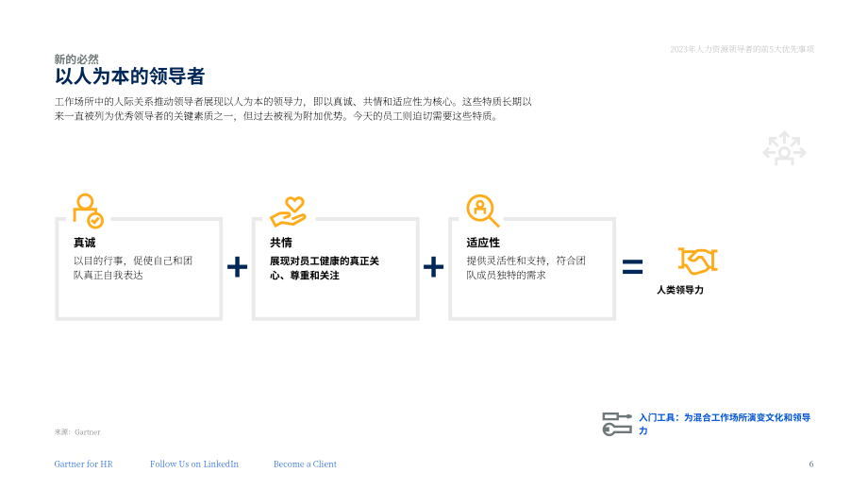868x489 pixels.
Task: Click the description starting 提供灵活性和支持
Action: click(x=526, y=267)
